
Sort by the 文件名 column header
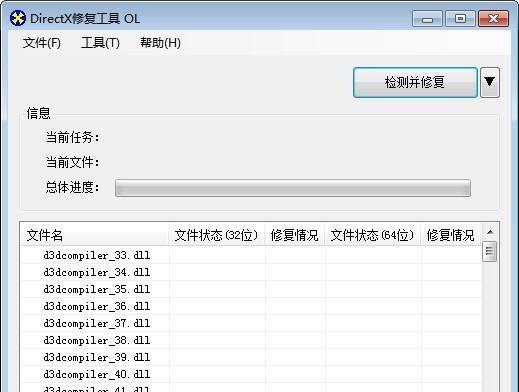[x=95, y=235]
